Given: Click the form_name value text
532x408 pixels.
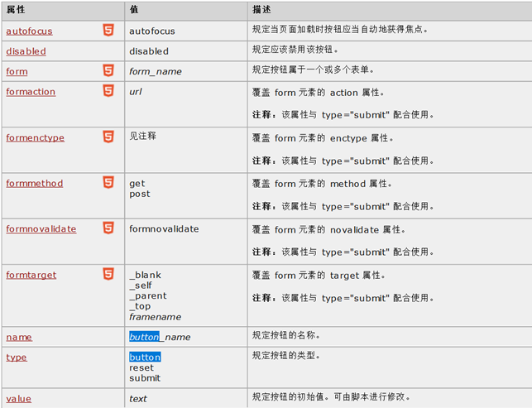Looking at the screenshot, I should coord(156,72).
